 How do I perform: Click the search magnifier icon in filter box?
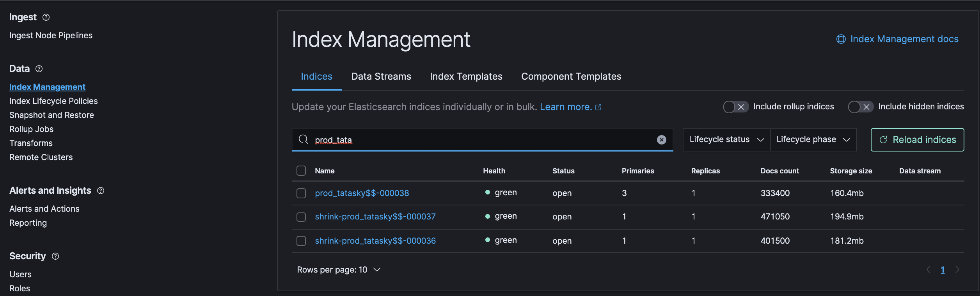(303, 139)
